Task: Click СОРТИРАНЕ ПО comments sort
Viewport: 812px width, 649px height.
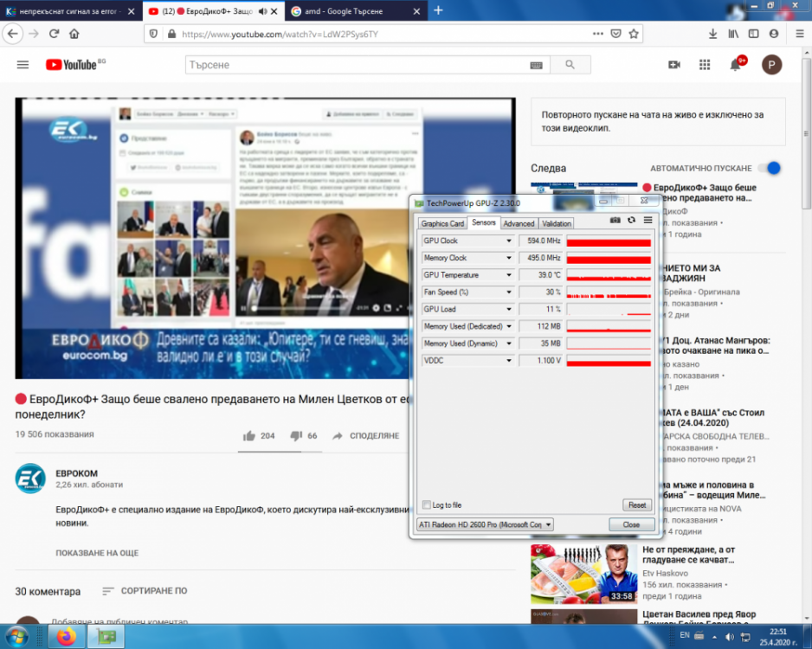Action: pos(145,590)
